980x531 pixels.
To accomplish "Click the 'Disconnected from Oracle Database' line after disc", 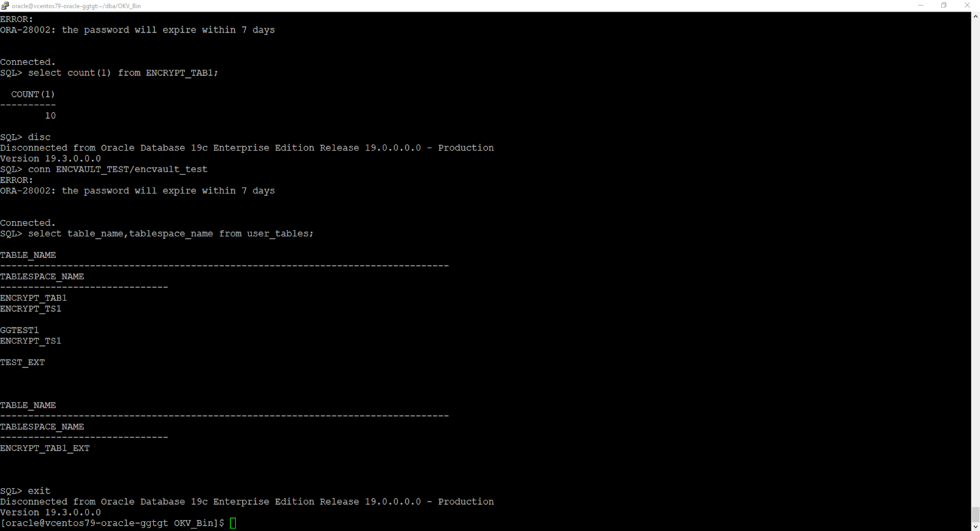I will pos(247,148).
